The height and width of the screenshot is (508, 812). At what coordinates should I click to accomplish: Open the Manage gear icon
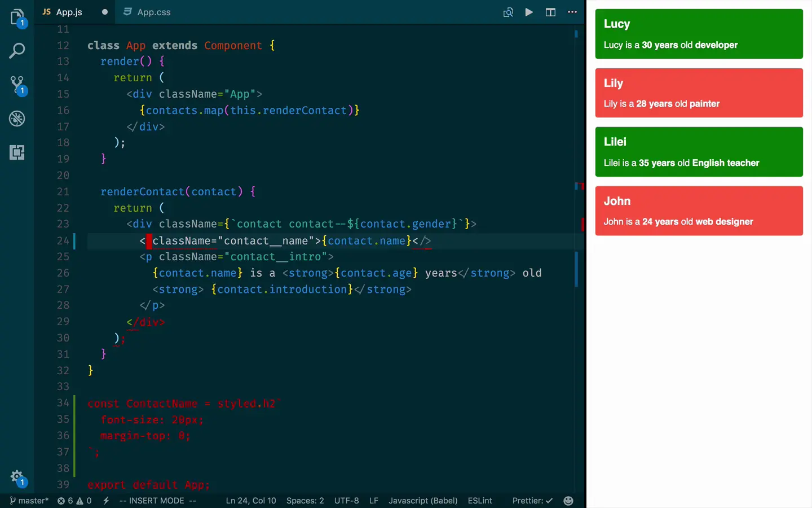click(x=17, y=478)
